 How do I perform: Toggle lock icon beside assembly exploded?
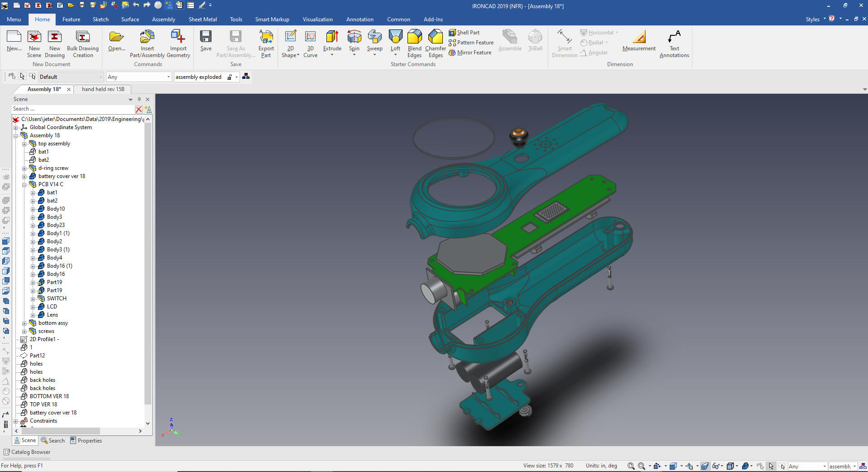[230, 77]
